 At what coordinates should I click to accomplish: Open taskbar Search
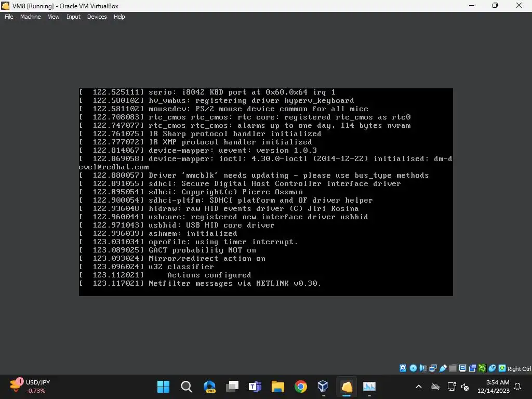187,387
